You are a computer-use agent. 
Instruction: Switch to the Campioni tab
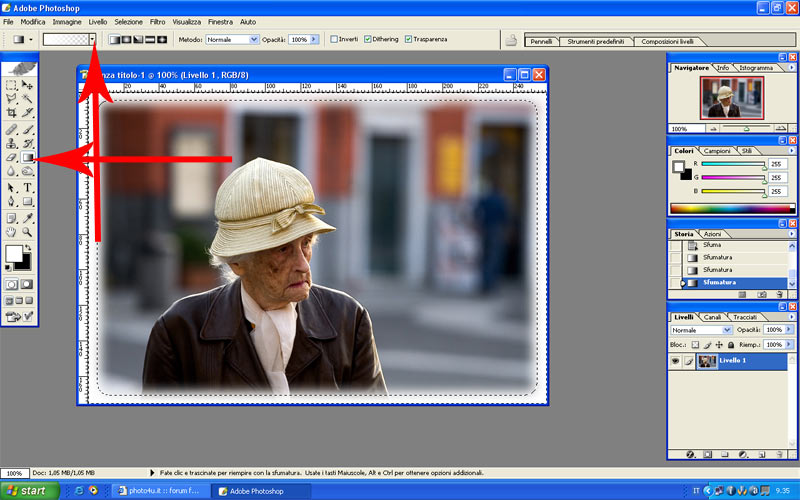point(717,151)
